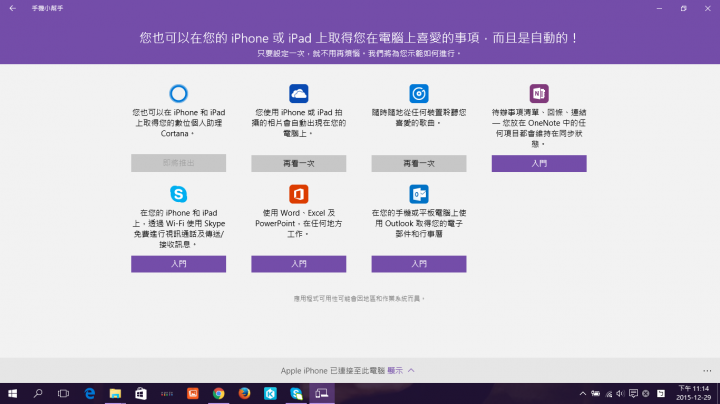Click the OneDrive cloud icon
Viewport: 720px width, 404px height.
[x=298, y=94]
